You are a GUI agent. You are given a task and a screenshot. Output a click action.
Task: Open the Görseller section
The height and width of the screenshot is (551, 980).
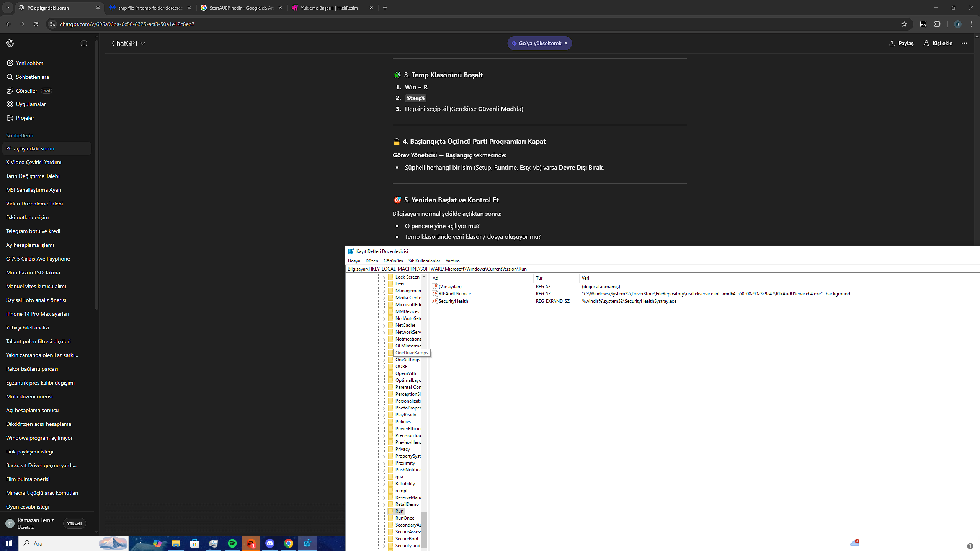click(x=47, y=91)
